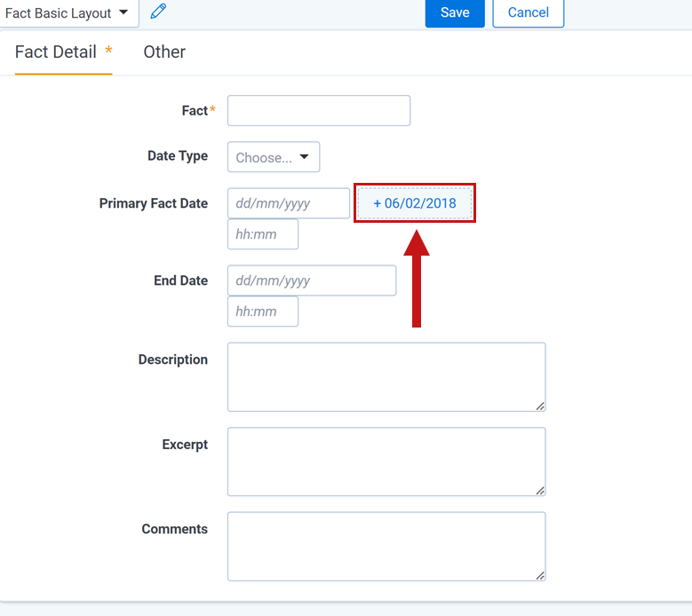Expand the Date Type Choose dropdown

point(274,156)
